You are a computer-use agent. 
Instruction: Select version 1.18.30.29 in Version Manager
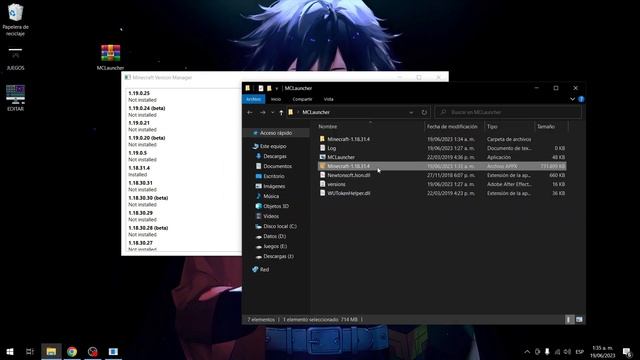(x=140, y=213)
